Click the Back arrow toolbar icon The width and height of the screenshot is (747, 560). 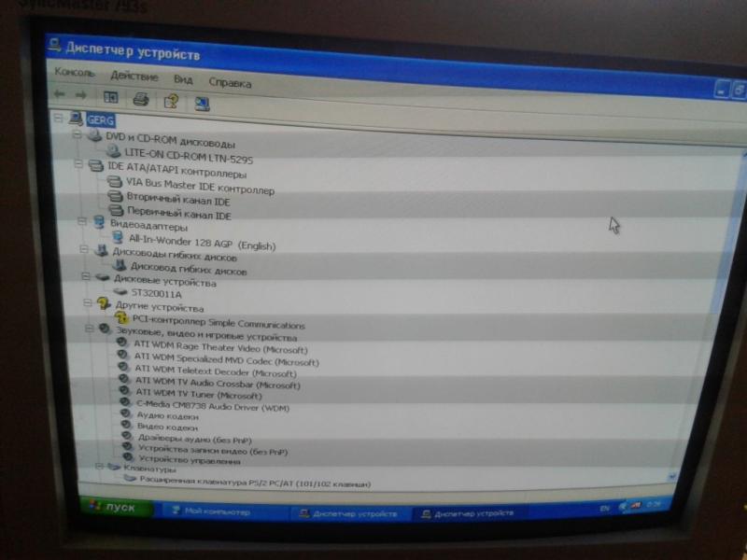[x=60, y=94]
